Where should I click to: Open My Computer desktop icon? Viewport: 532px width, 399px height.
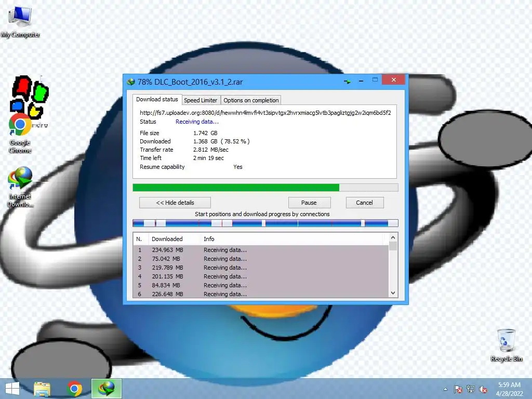coord(20,21)
